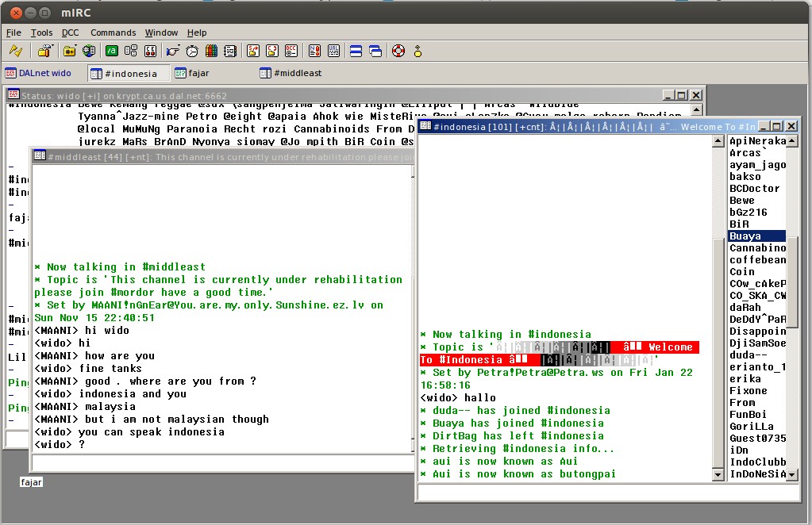Open the Notify list icon

pyautogui.click(x=314, y=51)
